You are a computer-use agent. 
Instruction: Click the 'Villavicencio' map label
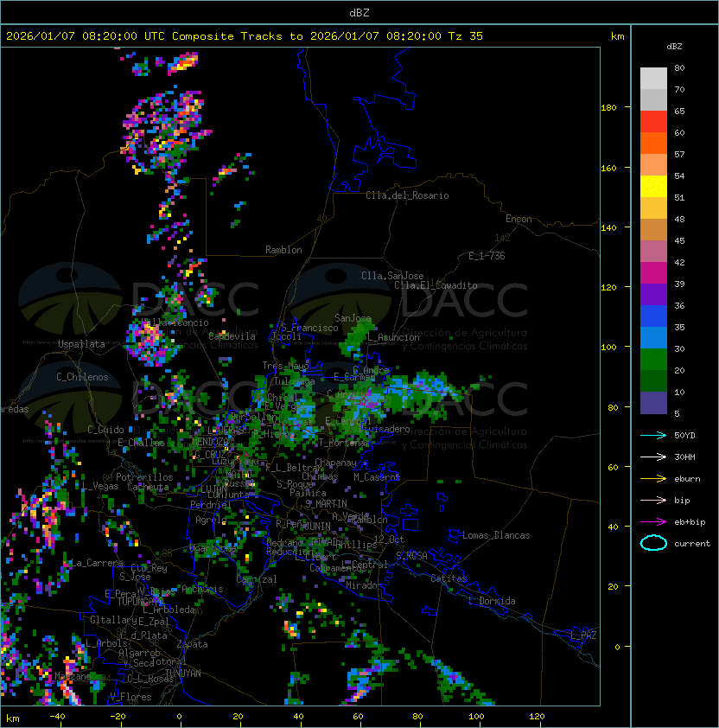pyautogui.click(x=175, y=322)
